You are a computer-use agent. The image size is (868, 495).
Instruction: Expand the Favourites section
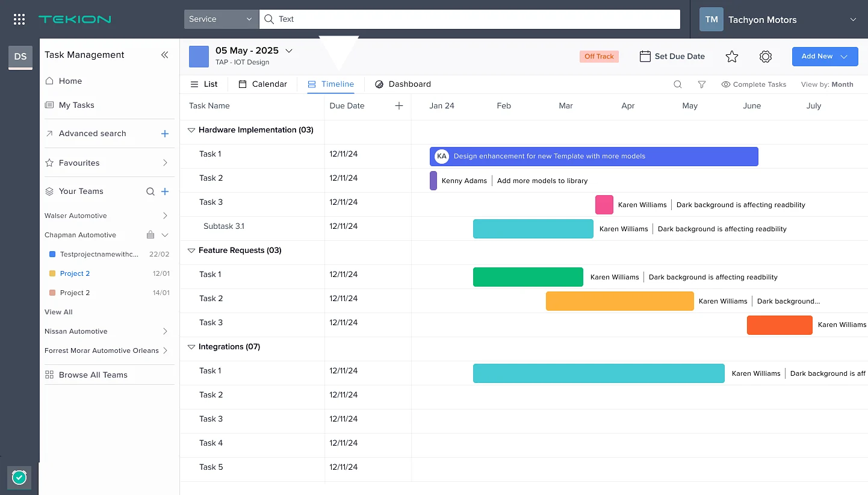coord(166,163)
